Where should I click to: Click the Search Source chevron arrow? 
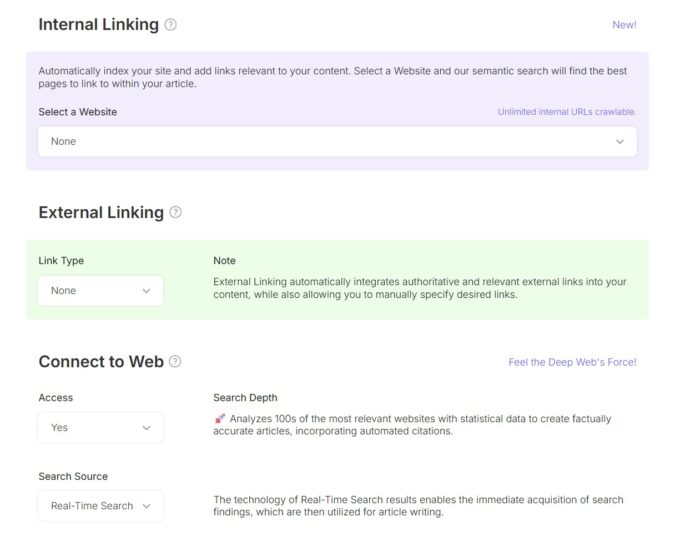tap(146, 506)
